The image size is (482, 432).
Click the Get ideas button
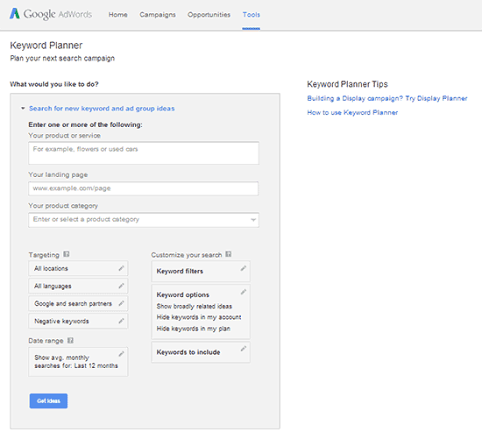[49, 401]
